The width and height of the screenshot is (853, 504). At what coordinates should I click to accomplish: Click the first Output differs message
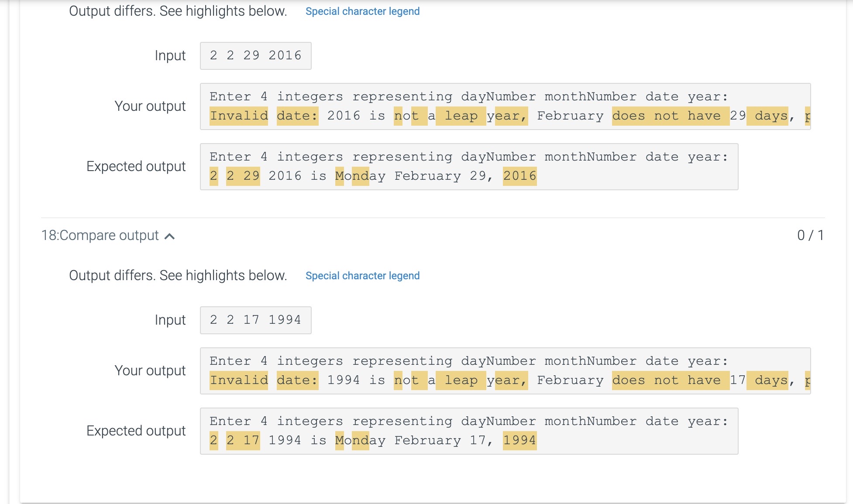pos(178,11)
